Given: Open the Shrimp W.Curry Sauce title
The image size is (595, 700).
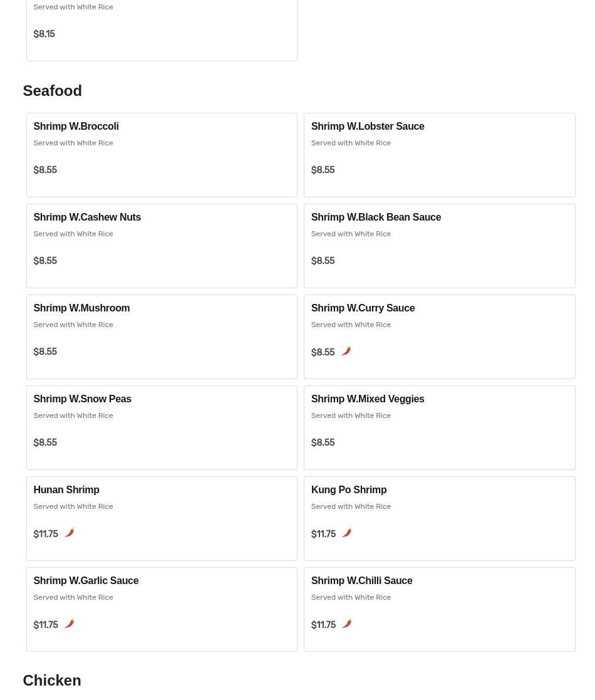Looking at the screenshot, I should [363, 308].
